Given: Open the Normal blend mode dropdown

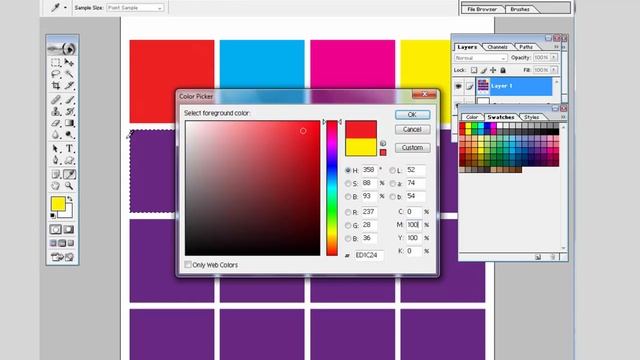Looking at the screenshot, I should tap(481, 58).
